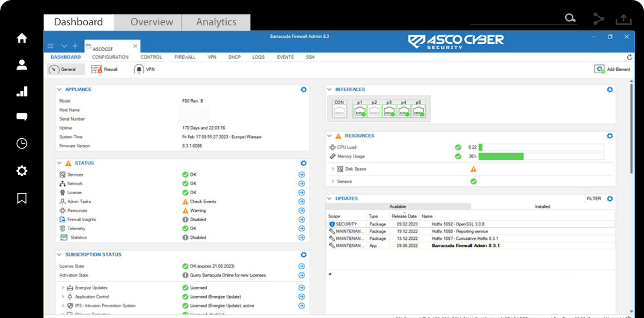Image resolution: width=644 pixels, height=318 pixels.
Task: Select the Firewall dashboard button
Action: 105,70
